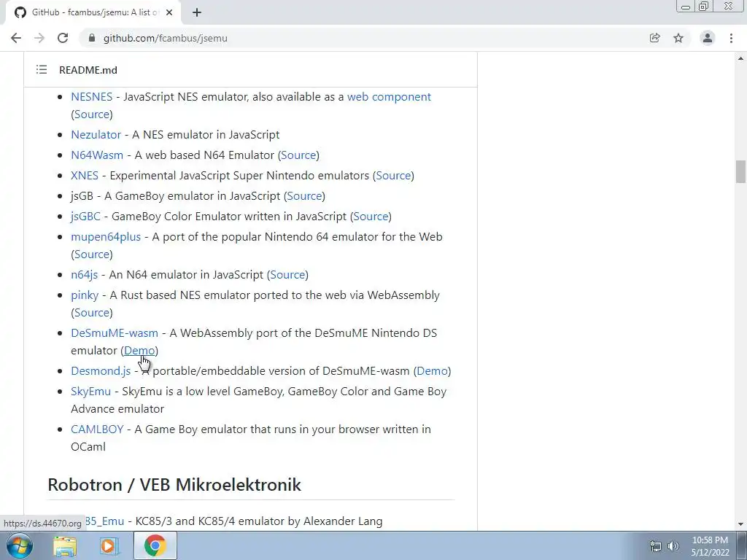Open the Demo link for Desmond.js
The width and height of the screenshot is (747, 560).
[x=432, y=371]
